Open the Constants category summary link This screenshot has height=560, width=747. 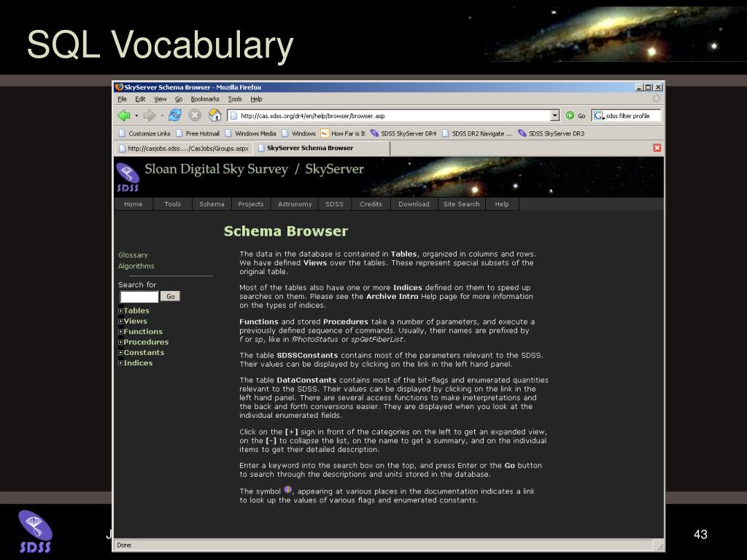144,352
